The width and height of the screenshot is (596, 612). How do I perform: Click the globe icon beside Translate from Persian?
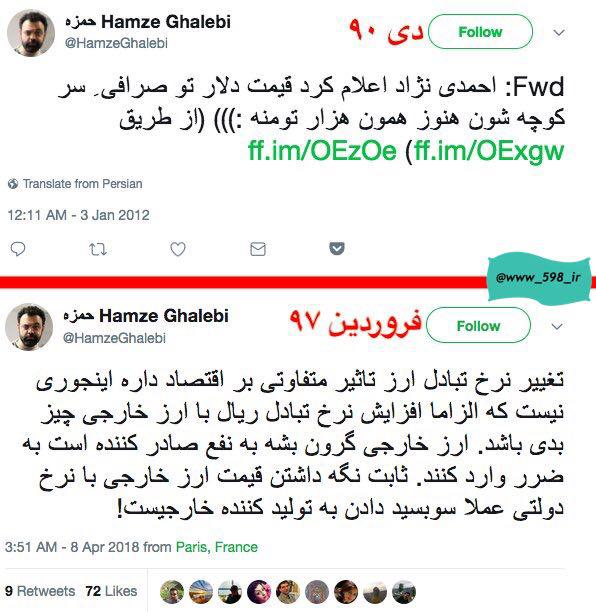tap(13, 184)
